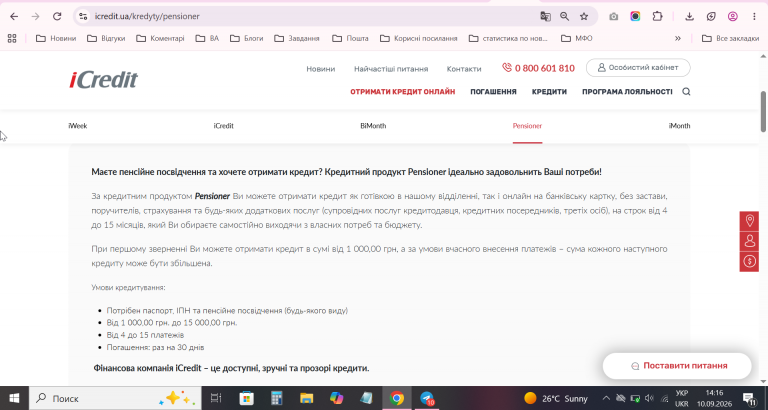Switch to BiMonth product tab
This screenshot has width=768, height=410.
373,126
